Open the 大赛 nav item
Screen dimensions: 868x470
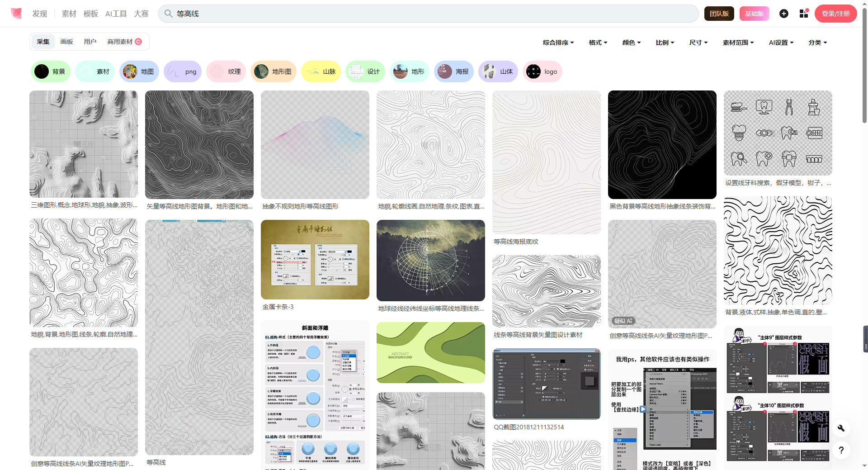[141, 14]
